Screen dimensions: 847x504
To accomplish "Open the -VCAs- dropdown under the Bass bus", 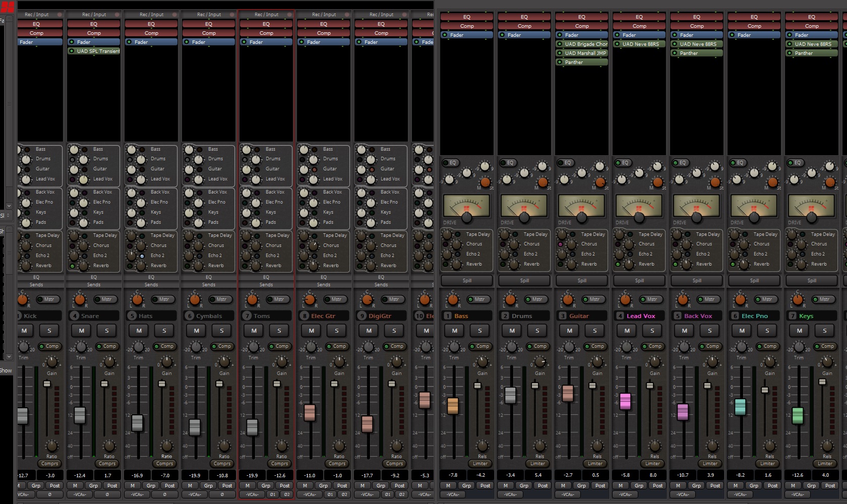I will tap(453, 494).
